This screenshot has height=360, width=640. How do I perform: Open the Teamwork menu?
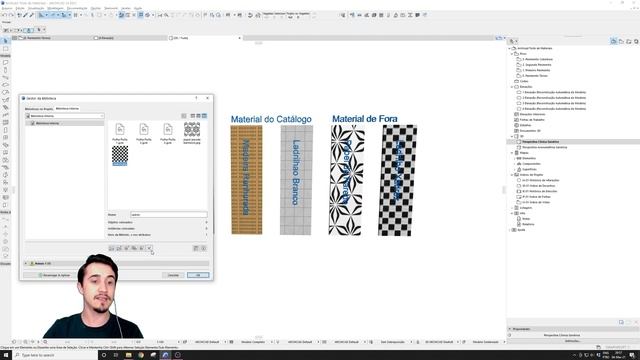tap(111, 8)
